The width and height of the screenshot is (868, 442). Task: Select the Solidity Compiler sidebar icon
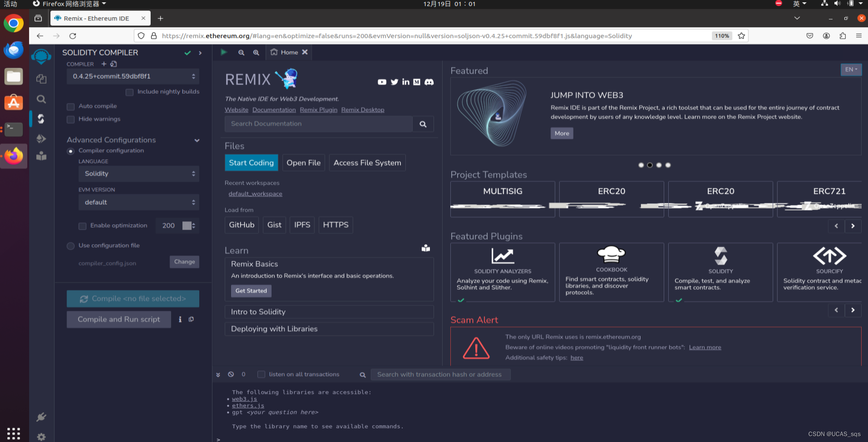click(x=41, y=119)
